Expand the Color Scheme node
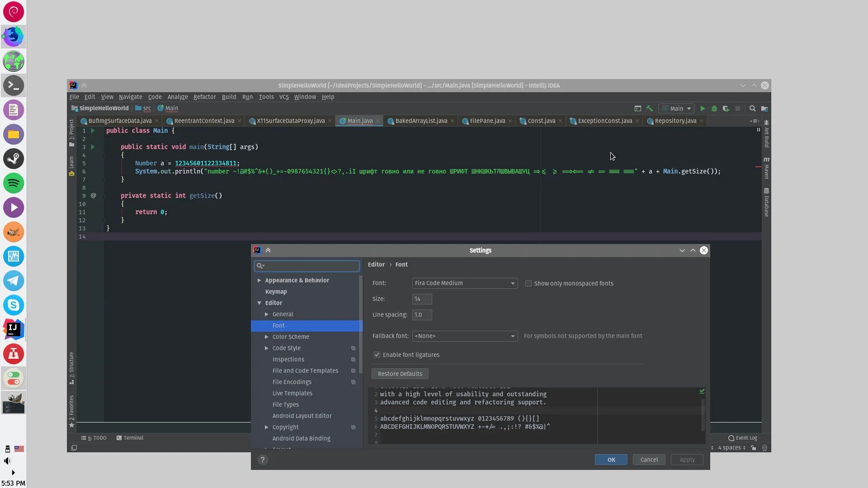This screenshot has width=868, height=488. tap(266, 337)
